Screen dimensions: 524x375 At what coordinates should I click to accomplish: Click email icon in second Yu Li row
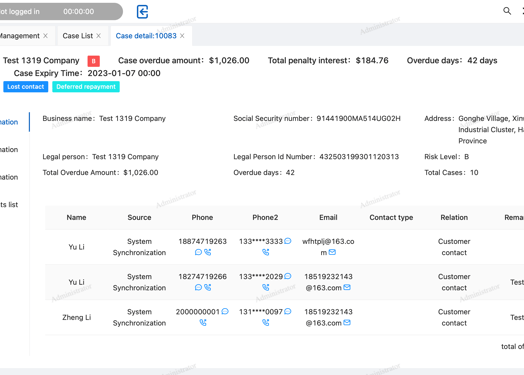pyautogui.click(x=347, y=287)
